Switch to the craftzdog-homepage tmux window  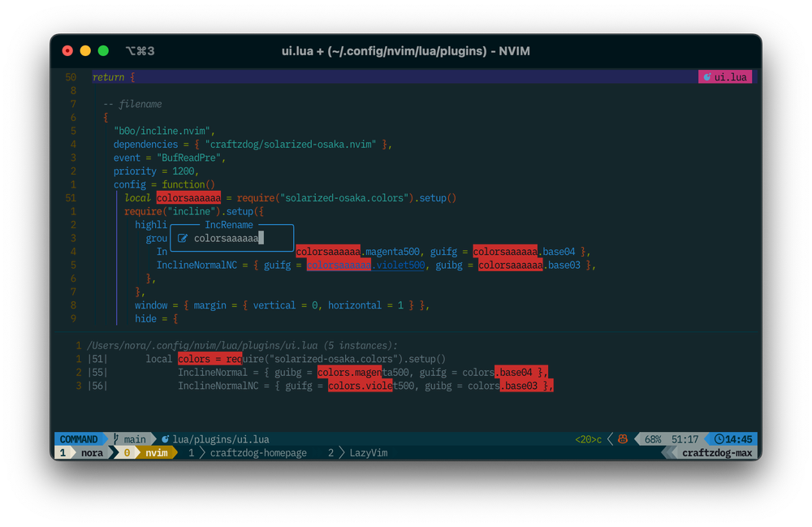pyautogui.click(x=257, y=452)
